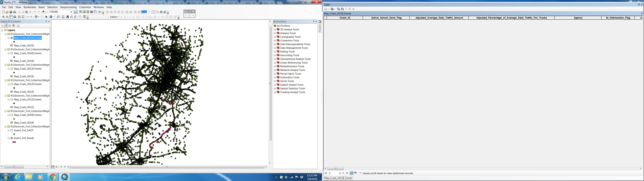
Task: Click the Go To XY icon
Action: [x=75, y=17]
